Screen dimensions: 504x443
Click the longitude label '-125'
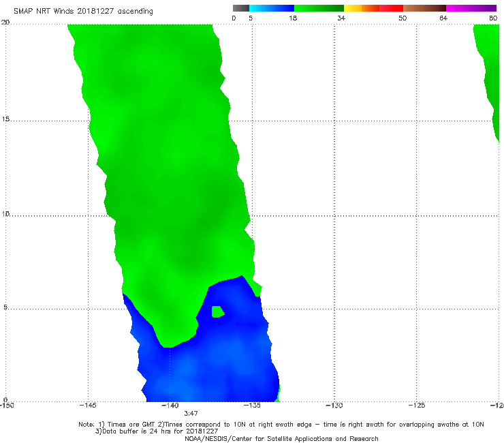coord(417,406)
